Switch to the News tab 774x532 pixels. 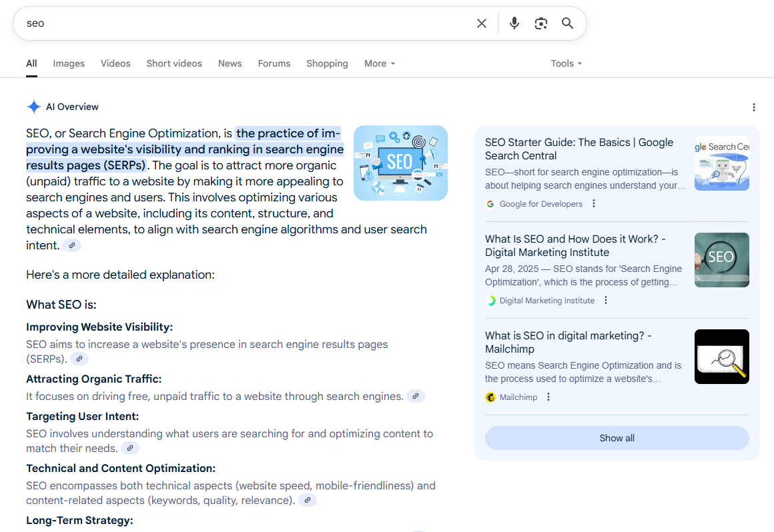click(x=230, y=63)
